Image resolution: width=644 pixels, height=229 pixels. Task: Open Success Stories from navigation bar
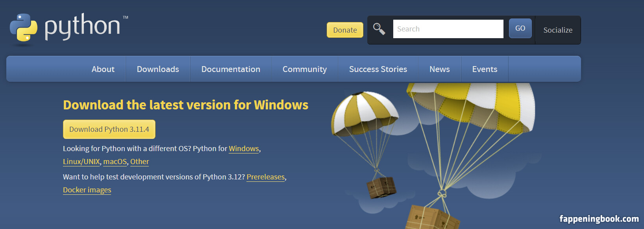[378, 69]
